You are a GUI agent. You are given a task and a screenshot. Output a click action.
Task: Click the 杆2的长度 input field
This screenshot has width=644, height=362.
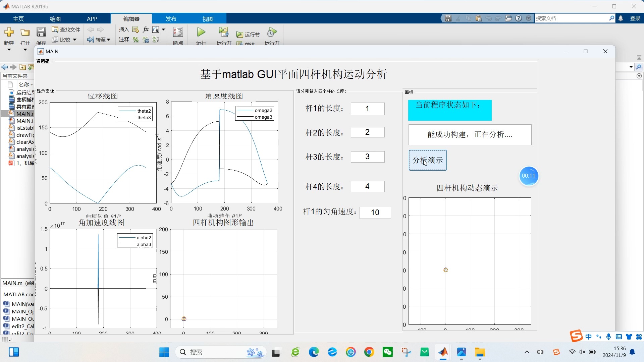tap(368, 132)
